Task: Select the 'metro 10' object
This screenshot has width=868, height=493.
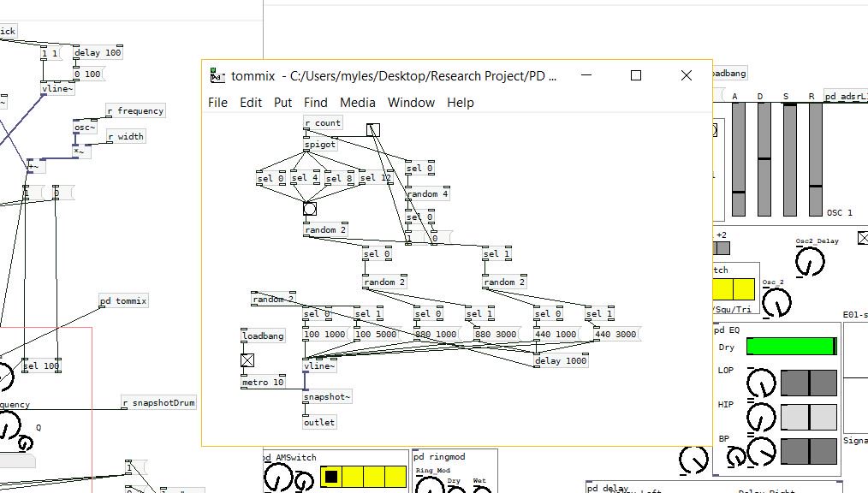Action: [263, 383]
